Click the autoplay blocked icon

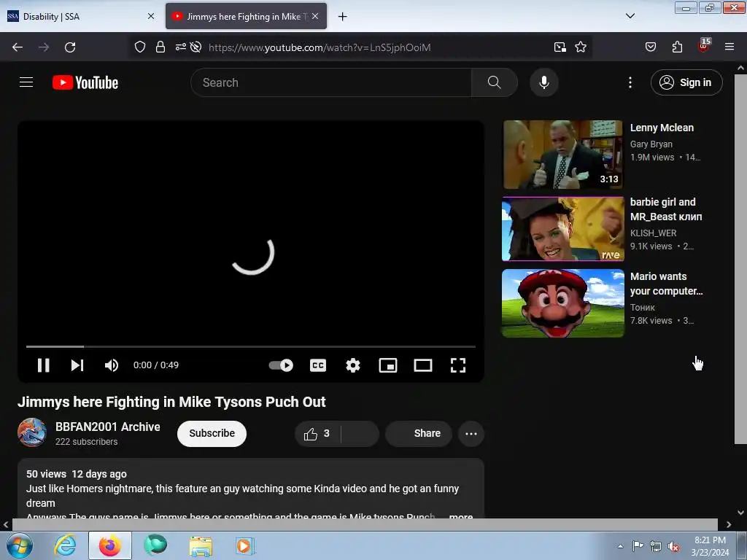tap(196, 47)
